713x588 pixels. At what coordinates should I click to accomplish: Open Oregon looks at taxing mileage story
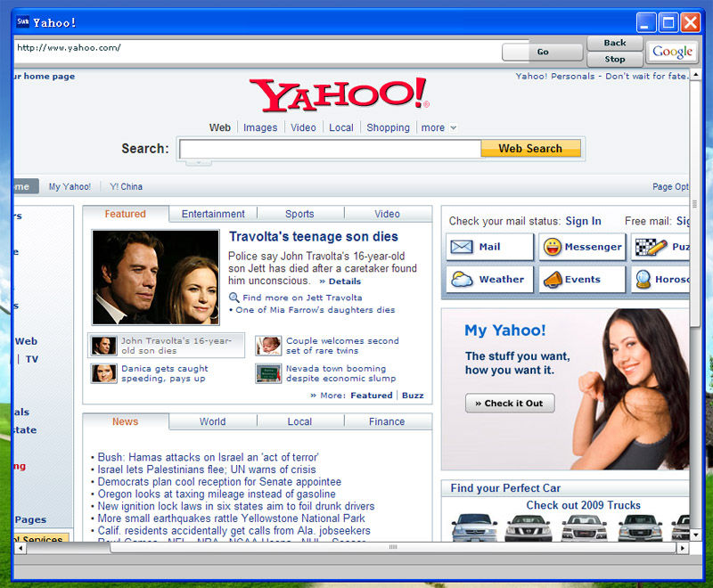(217, 494)
